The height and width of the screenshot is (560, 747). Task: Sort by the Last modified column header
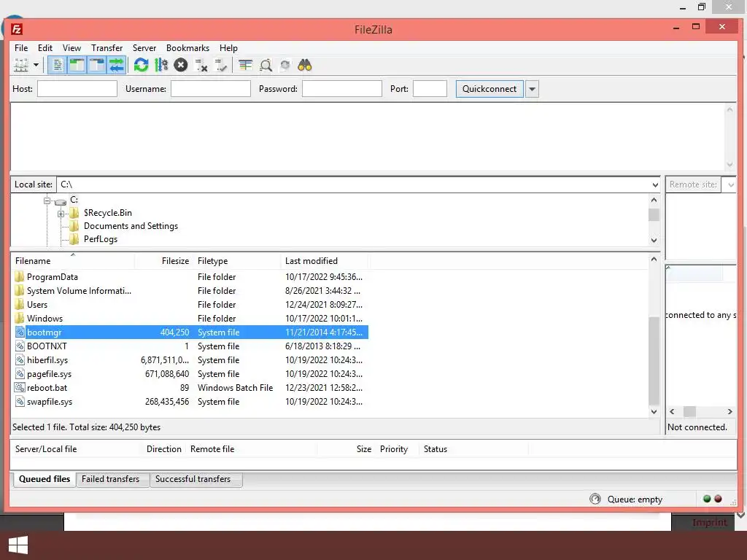click(x=325, y=261)
